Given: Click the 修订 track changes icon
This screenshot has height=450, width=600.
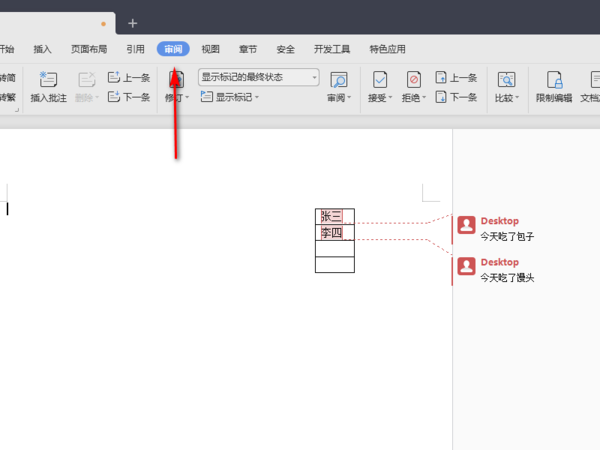Looking at the screenshot, I should click(176, 80).
